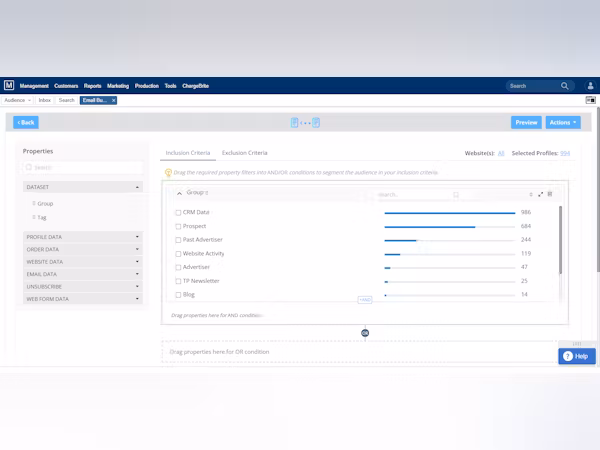This screenshot has width=600, height=450.
Task: Click the OR connector circle icon
Action: coord(365,333)
